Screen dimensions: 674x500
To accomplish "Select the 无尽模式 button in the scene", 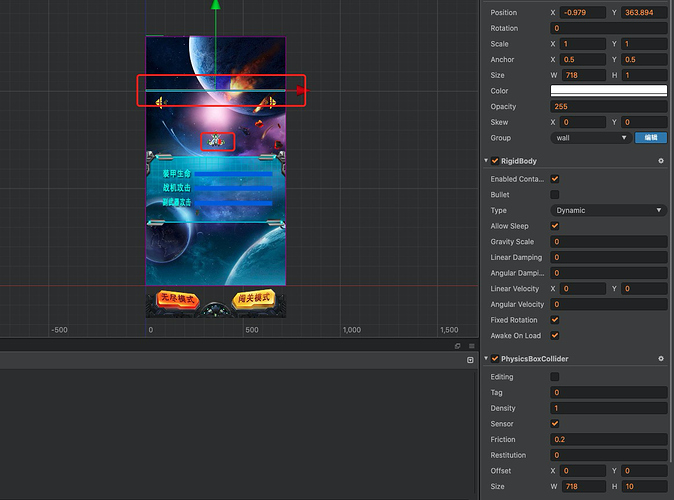I will (178, 299).
